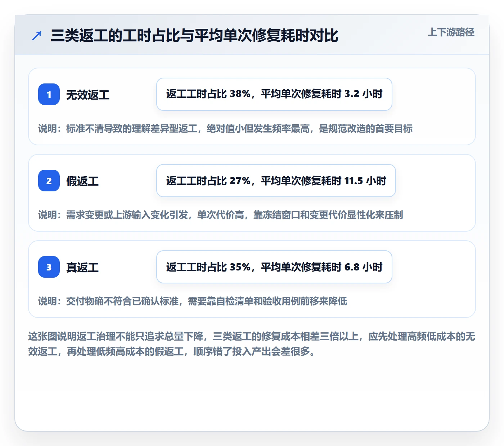Image resolution: width=504 pixels, height=446 pixels.
Task: Click the 上下游路径 label in the header
Action: pos(451,32)
